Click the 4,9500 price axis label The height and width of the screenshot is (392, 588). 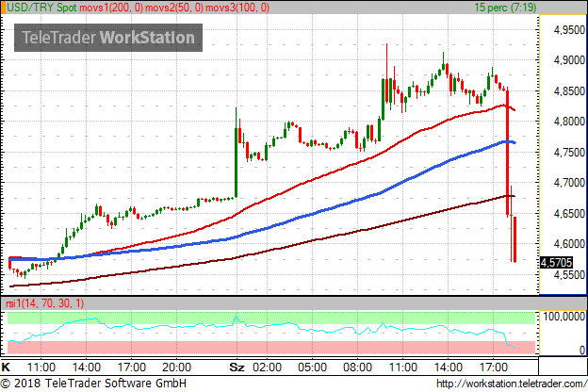(569, 29)
